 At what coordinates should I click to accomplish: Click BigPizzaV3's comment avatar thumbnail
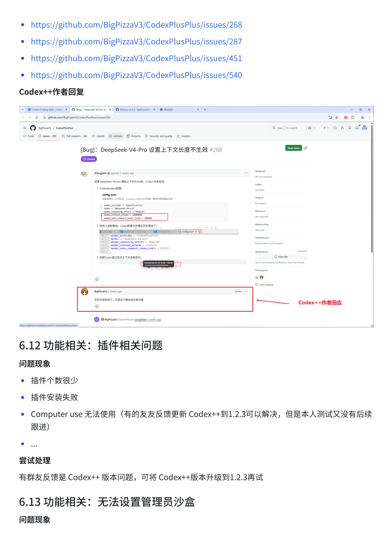pyautogui.click(x=85, y=291)
